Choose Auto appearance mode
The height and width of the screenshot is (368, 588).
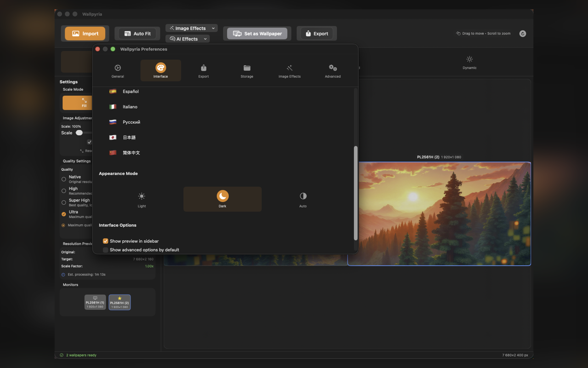pos(303,199)
